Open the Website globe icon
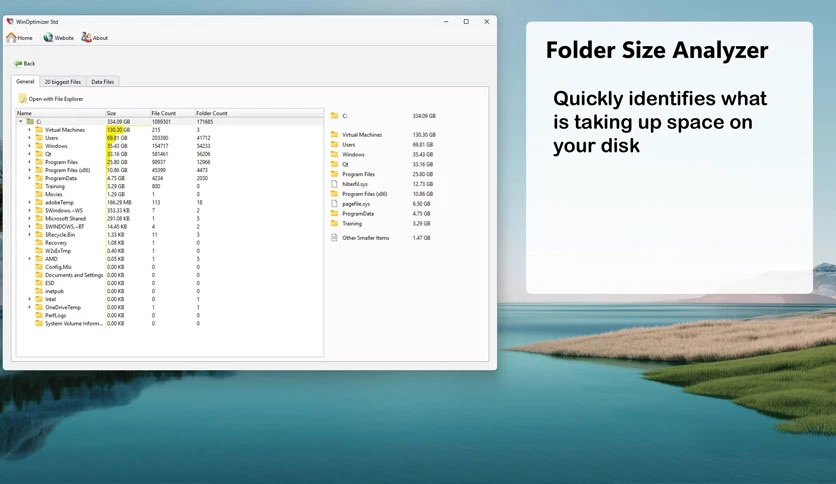This screenshot has width=836, height=484. click(x=48, y=37)
